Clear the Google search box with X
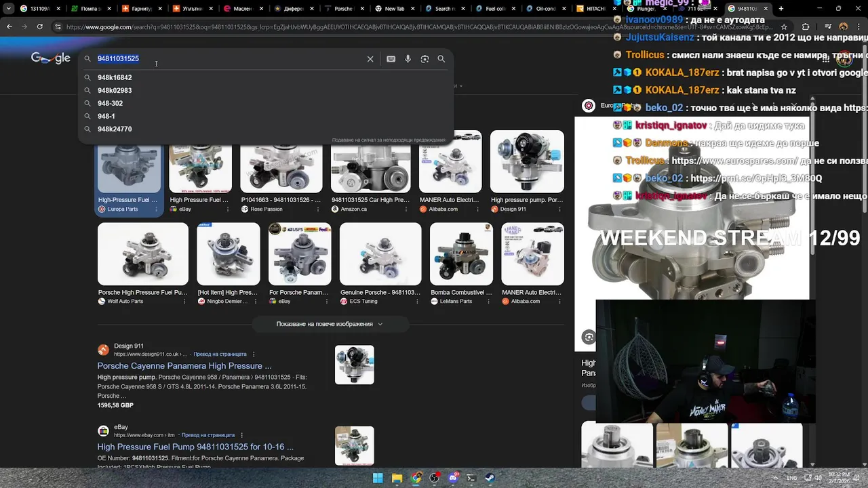868x488 pixels. (370, 59)
